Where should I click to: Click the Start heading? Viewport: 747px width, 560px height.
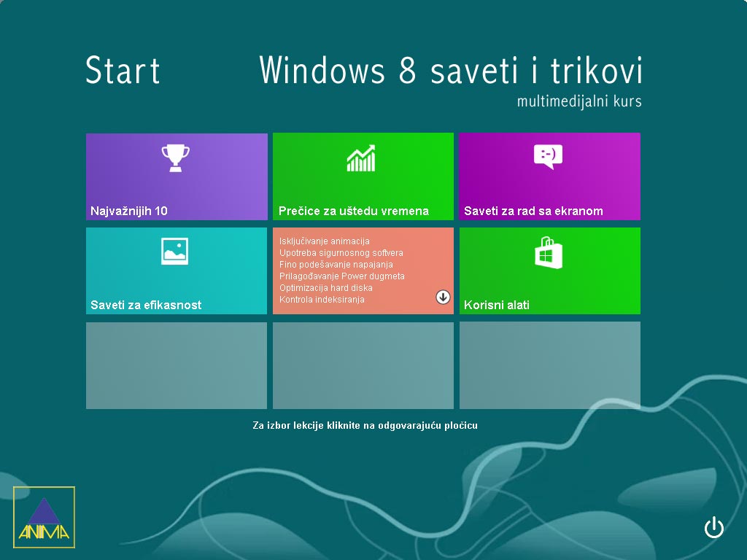[x=123, y=71]
